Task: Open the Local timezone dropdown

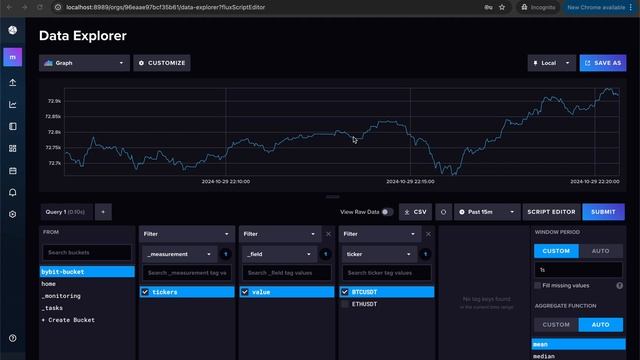Action: pos(551,63)
